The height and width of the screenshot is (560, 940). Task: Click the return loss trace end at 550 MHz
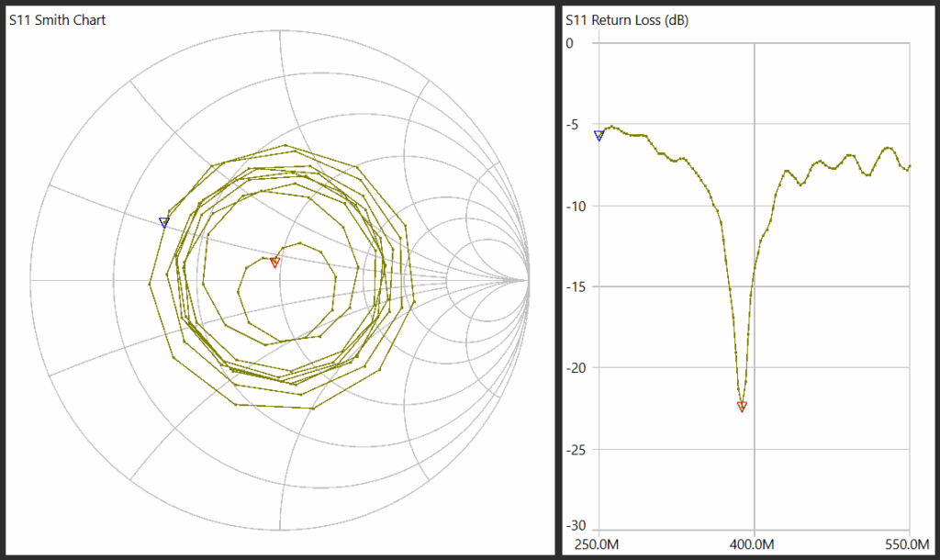[x=909, y=166]
